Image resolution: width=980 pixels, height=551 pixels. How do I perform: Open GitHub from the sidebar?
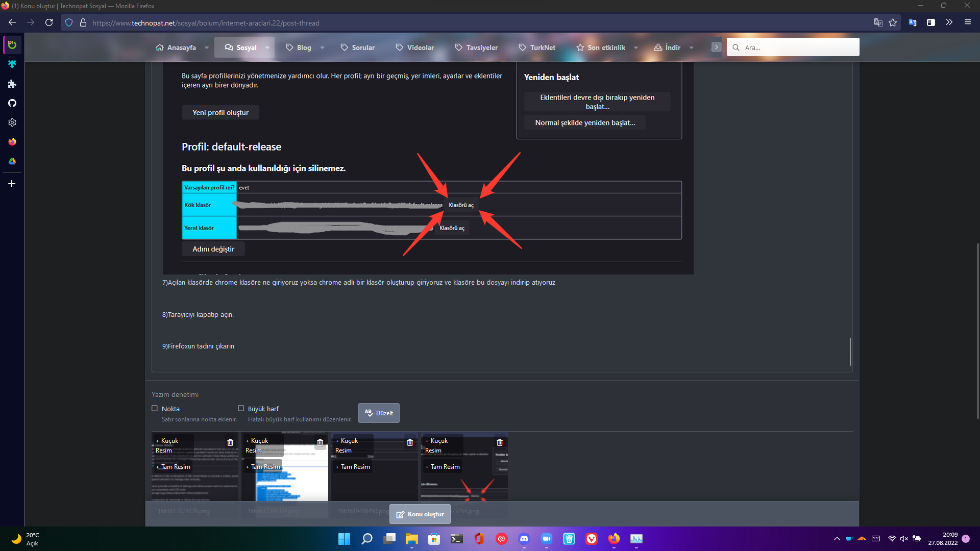(x=12, y=103)
